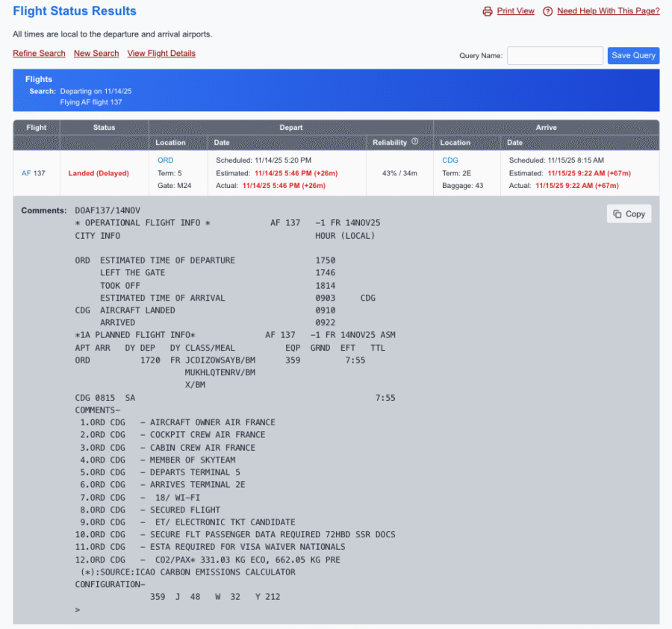Click Refine Search
The height and width of the screenshot is (629, 672).
pos(39,53)
